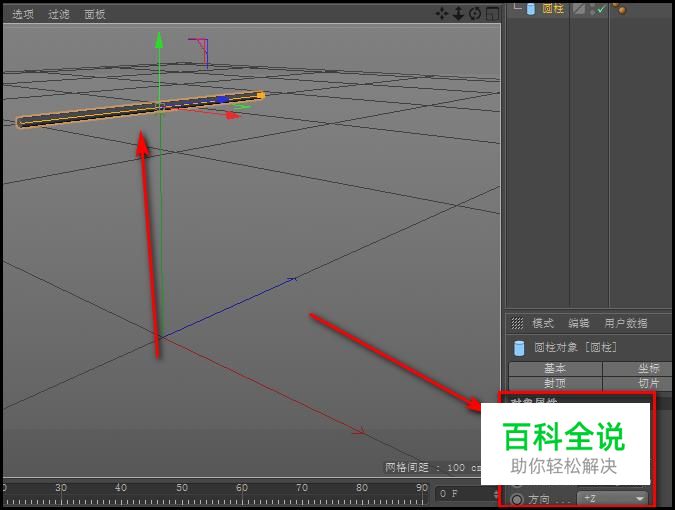Viewport: 675px width, 510px height.
Task: Jump to frame 50 on the timeline
Action: coord(182,488)
